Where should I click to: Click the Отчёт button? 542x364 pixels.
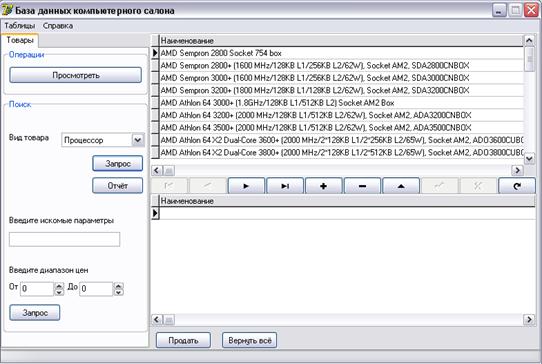pos(118,186)
